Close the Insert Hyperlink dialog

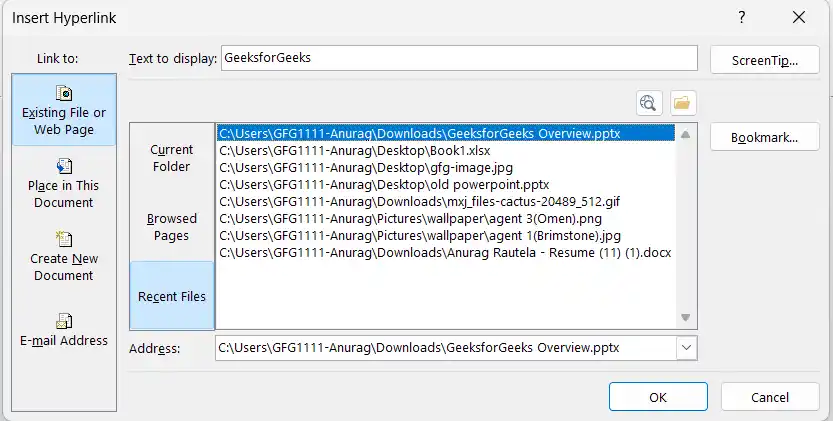click(799, 18)
